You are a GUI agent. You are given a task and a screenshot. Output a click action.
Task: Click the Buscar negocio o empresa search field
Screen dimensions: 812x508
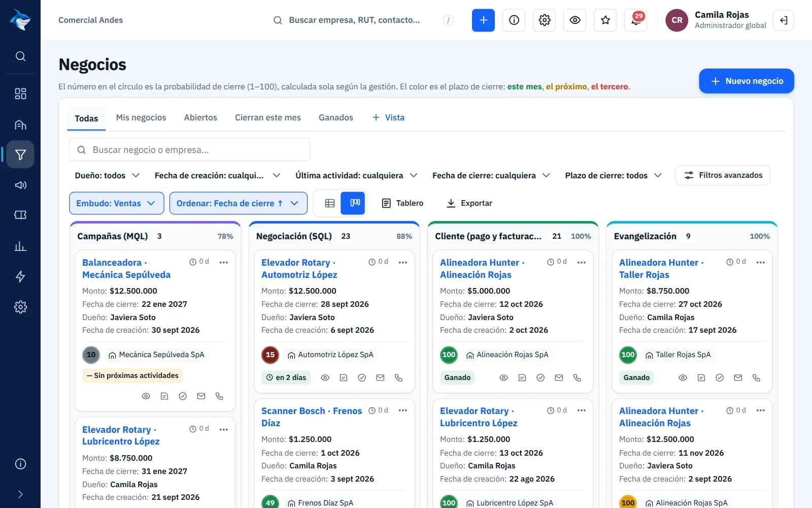point(189,150)
